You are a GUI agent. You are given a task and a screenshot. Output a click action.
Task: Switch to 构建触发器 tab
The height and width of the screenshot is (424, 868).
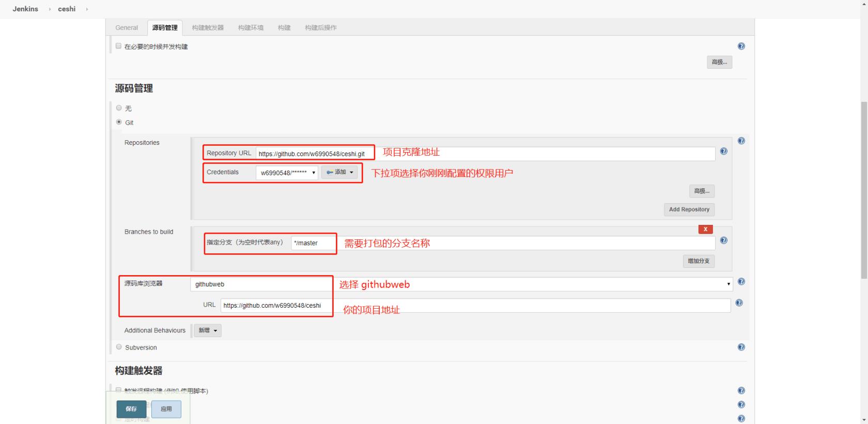(208, 28)
